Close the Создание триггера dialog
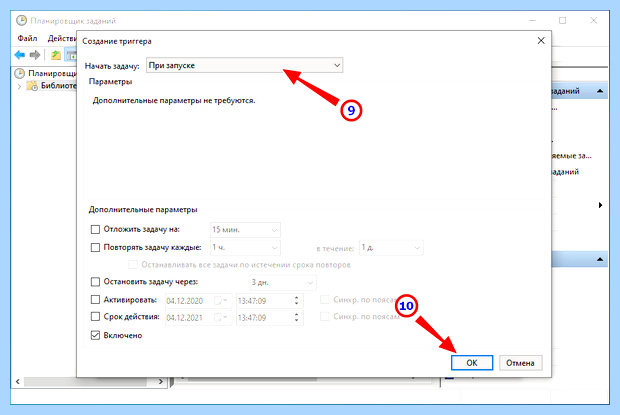The height and width of the screenshot is (415, 620). [x=541, y=41]
